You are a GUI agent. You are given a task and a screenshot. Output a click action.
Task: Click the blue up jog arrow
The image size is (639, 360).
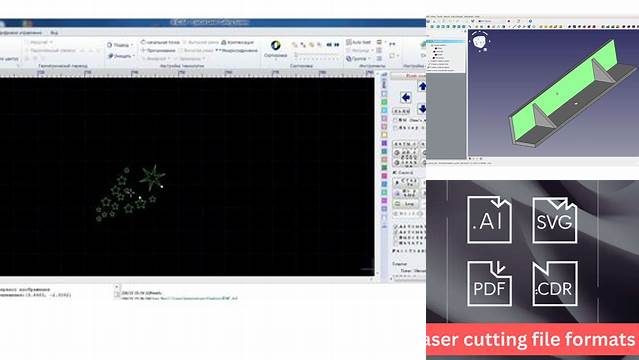(422, 86)
